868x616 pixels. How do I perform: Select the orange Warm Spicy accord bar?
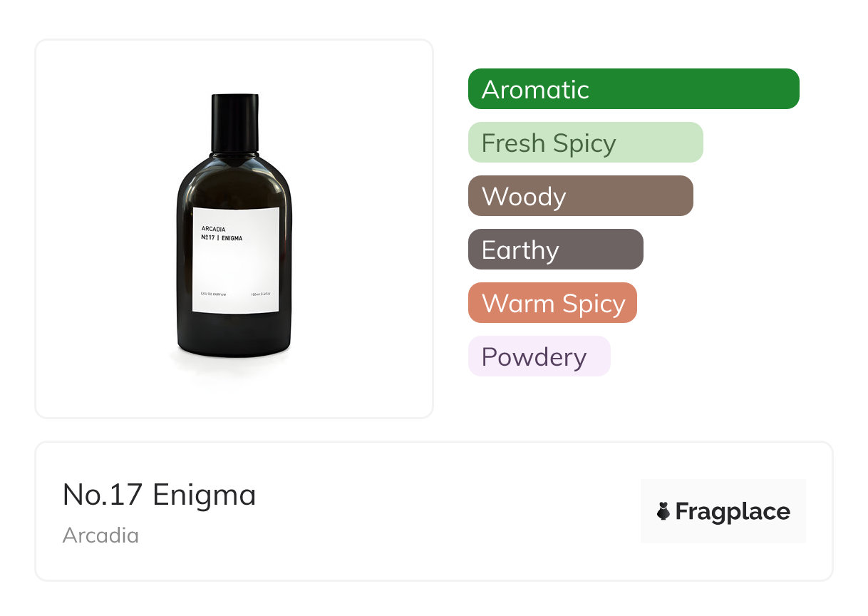pos(552,303)
